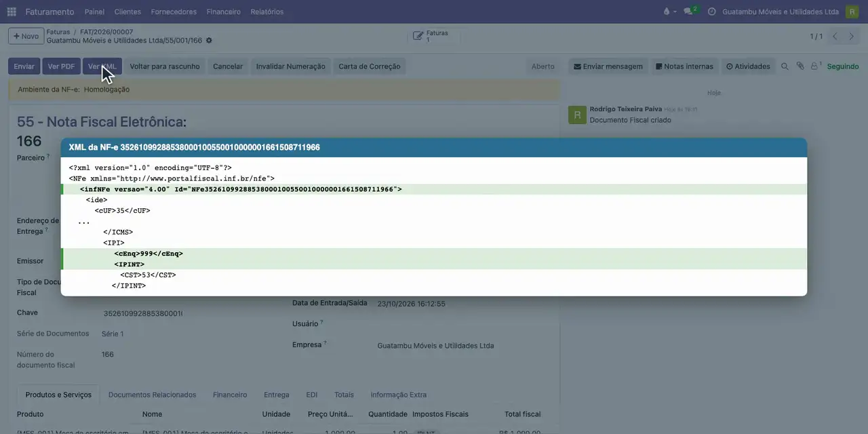Click the <cUF>35</cUF> XML line
Screen dimensions: 868x434
pos(122,211)
